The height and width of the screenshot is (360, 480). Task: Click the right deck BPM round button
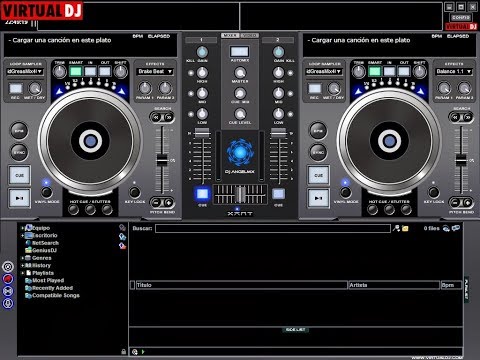[318, 131]
